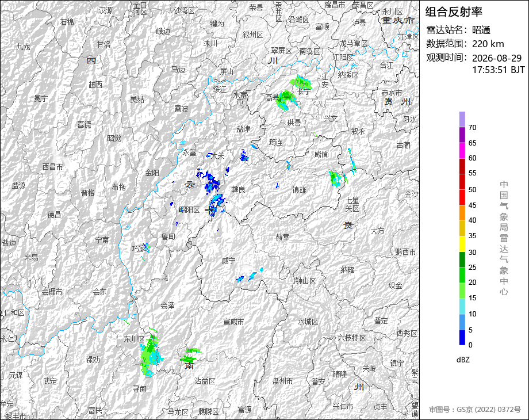
Task: Click the 屏山 map label
Action: click(x=227, y=71)
